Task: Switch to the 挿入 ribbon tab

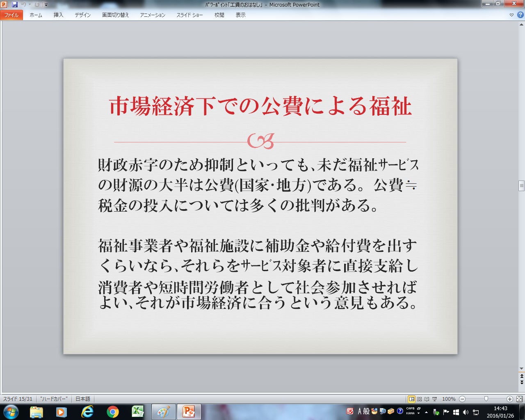Action: pos(59,15)
